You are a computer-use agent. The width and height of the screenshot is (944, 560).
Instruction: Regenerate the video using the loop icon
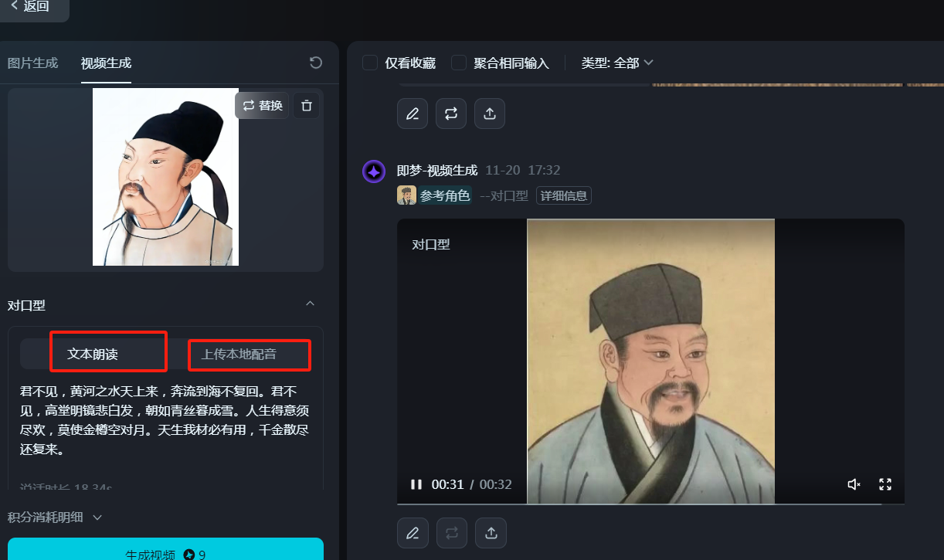pos(451,533)
